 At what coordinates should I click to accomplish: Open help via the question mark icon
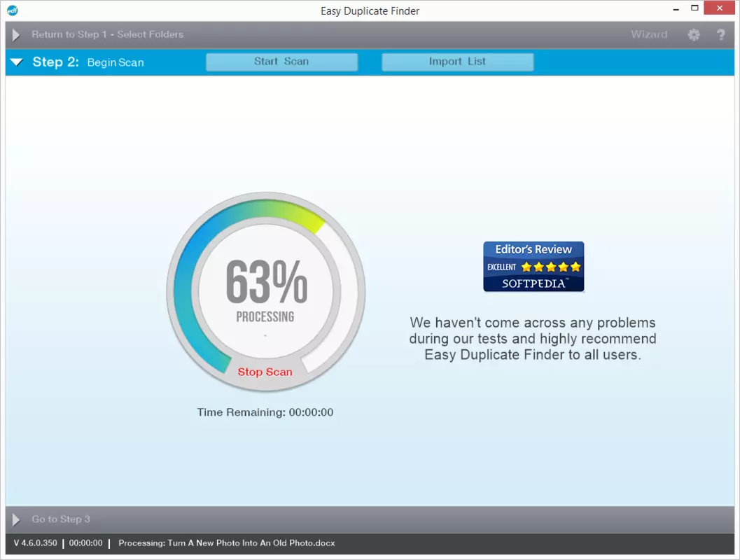pyautogui.click(x=720, y=34)
